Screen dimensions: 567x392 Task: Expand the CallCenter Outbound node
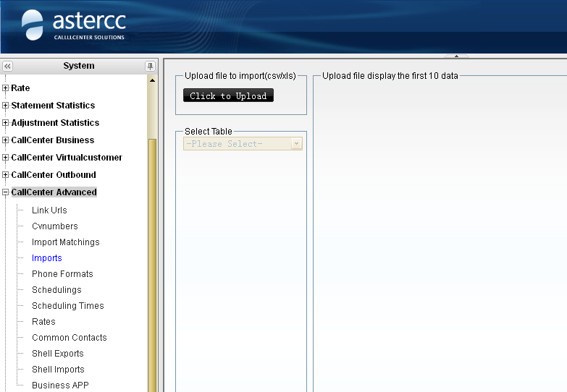pos(6,175)
